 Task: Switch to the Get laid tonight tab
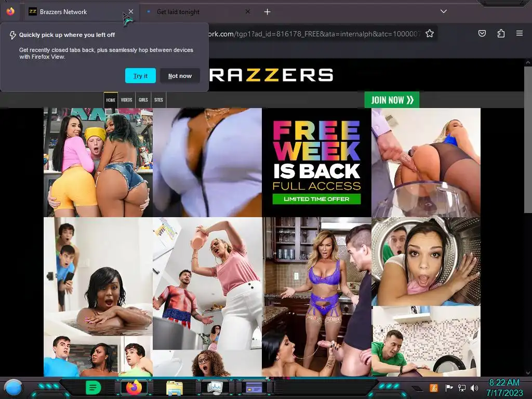coord(199,12)
